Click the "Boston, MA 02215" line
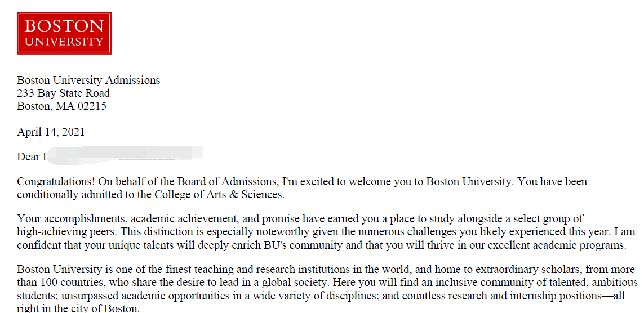Screen dimensions: 644x313 61,106
